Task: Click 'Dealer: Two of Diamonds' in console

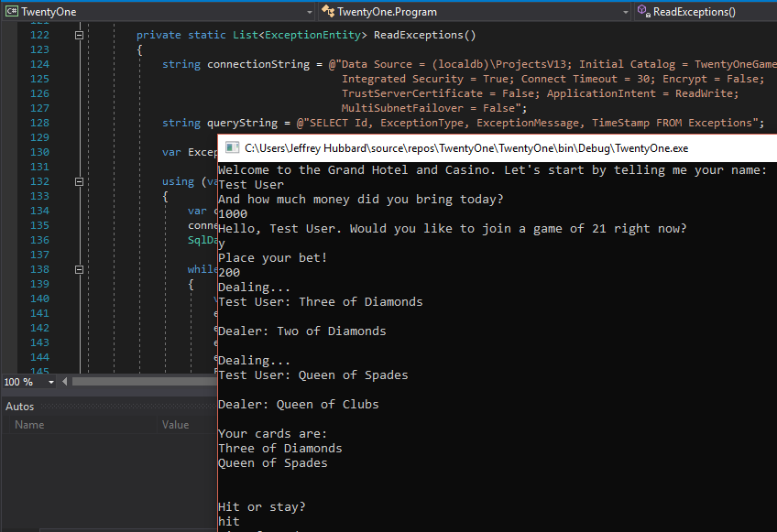Action: pos(301,331)
